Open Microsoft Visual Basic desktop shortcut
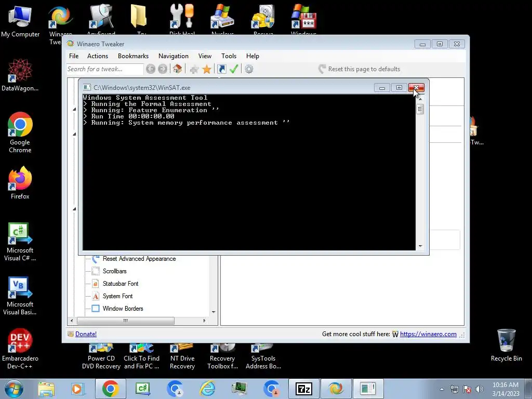This screenshot has width=532, height=399. point(20,296)
